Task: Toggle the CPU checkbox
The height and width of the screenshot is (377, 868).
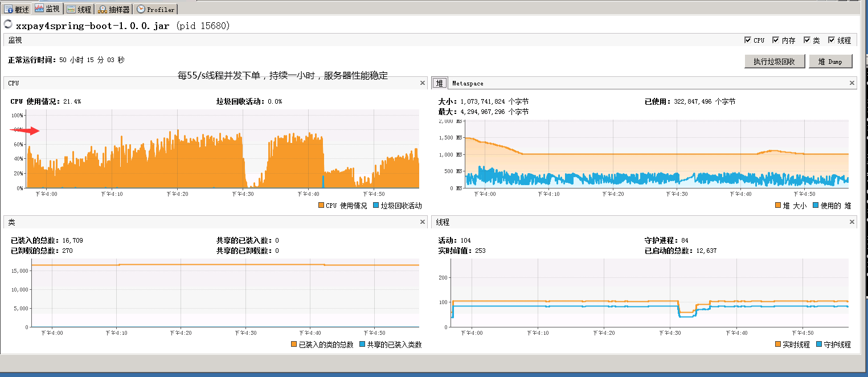Action: point(748,40)
